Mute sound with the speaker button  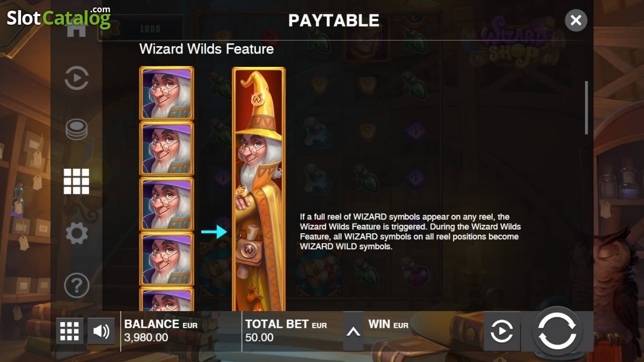click(101, 331)
